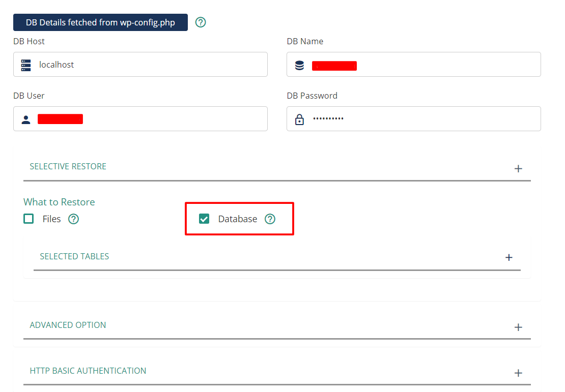Click DB Details fetched from wp-config.php button
Screen dimensions: 565x392
coord(101,22)
